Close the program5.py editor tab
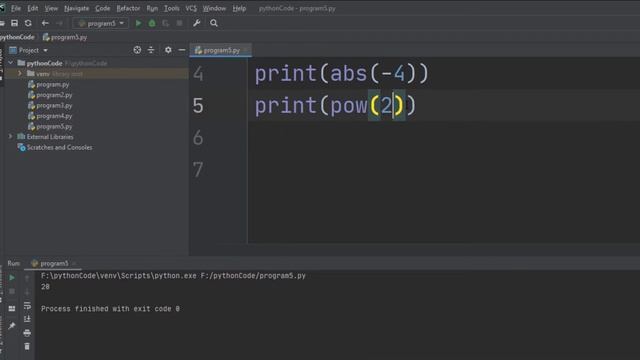 [246, 50]
